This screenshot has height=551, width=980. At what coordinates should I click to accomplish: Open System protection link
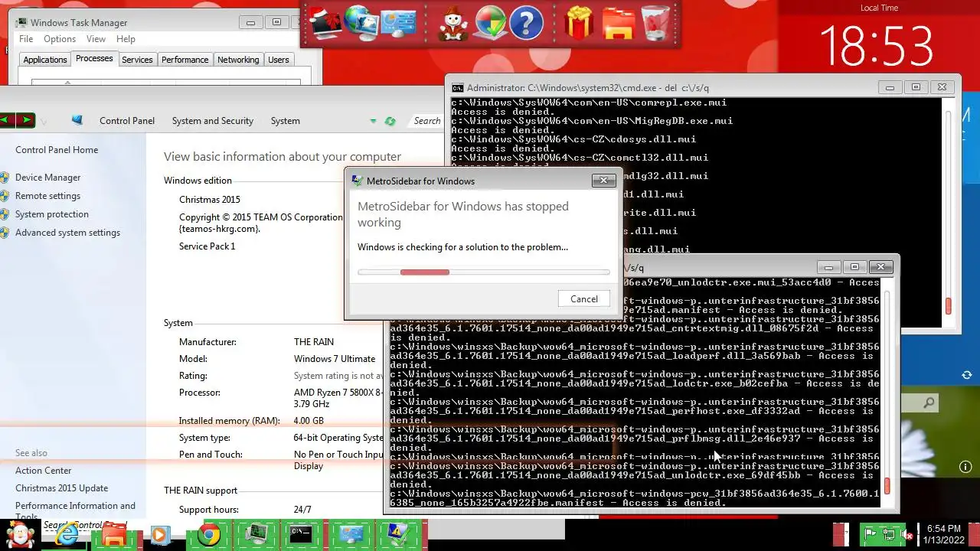52,214
